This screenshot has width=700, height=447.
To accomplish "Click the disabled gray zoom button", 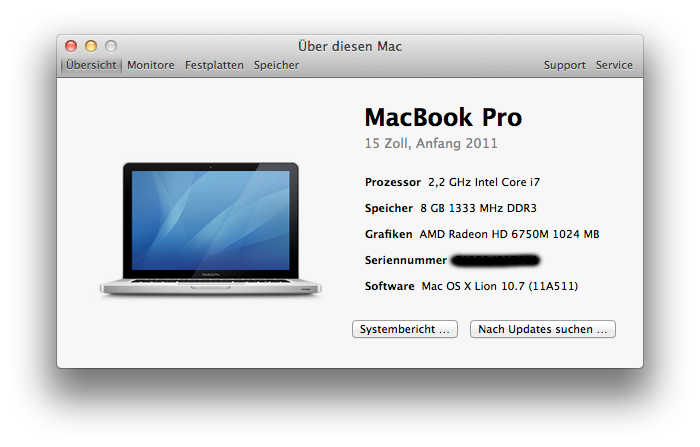I will click(111, 46).
